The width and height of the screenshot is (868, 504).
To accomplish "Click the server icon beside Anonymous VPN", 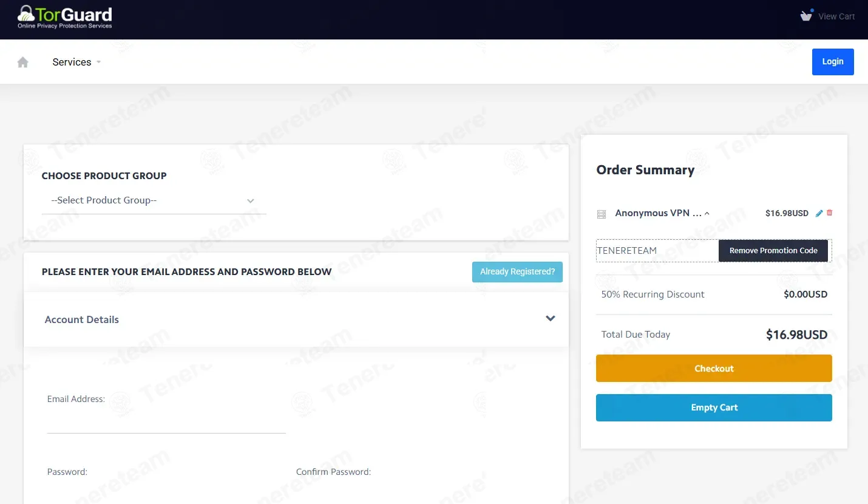I will (x=602, y=214).
